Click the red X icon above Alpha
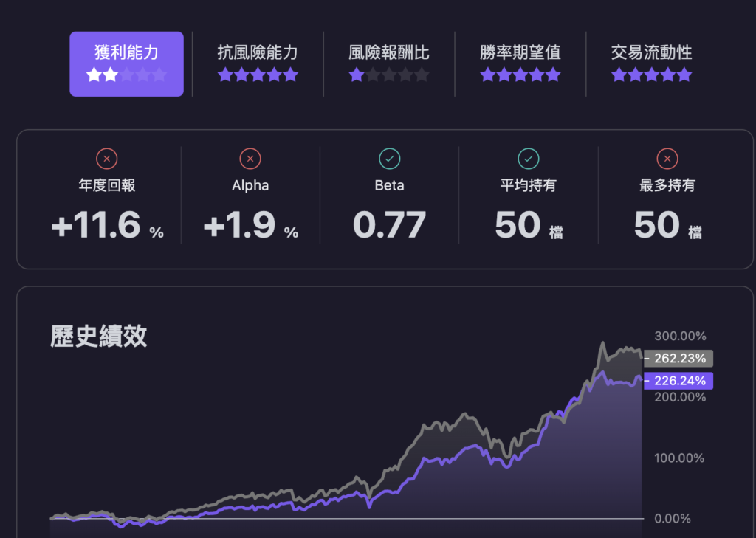 click(250, 158)
